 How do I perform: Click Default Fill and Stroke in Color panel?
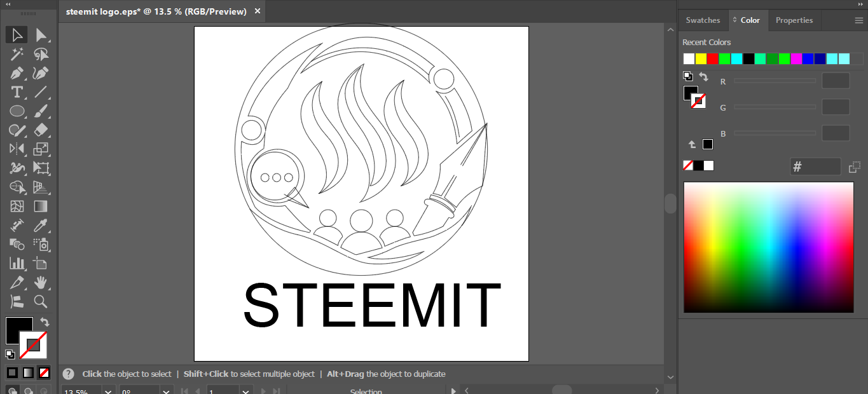coord(688,76)
